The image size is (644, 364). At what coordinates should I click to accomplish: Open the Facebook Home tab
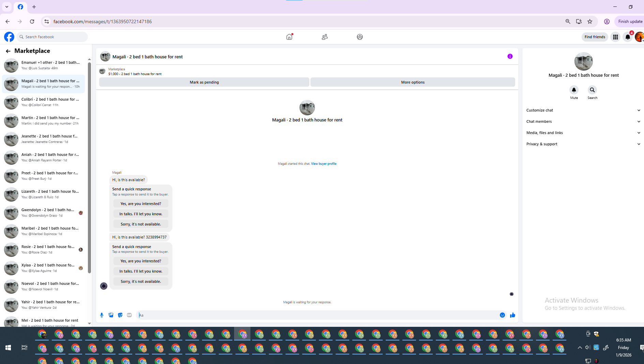(289, 37)
